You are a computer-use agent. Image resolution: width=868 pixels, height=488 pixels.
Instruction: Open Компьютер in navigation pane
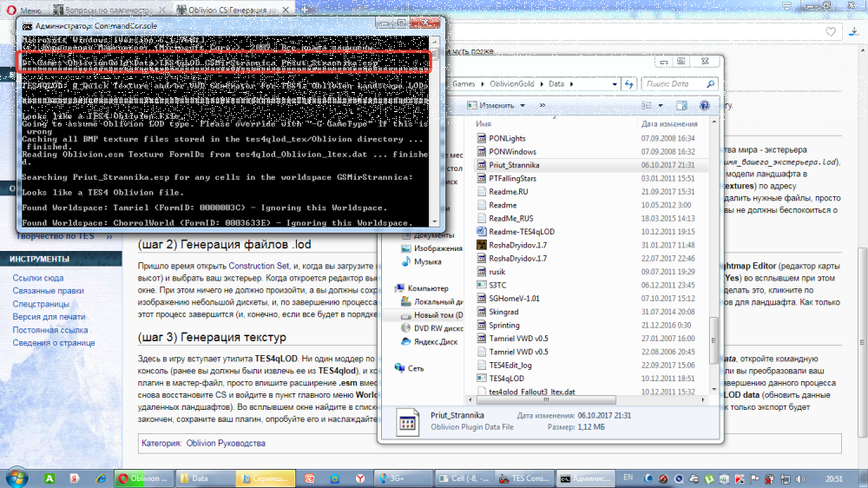point(427,288)
